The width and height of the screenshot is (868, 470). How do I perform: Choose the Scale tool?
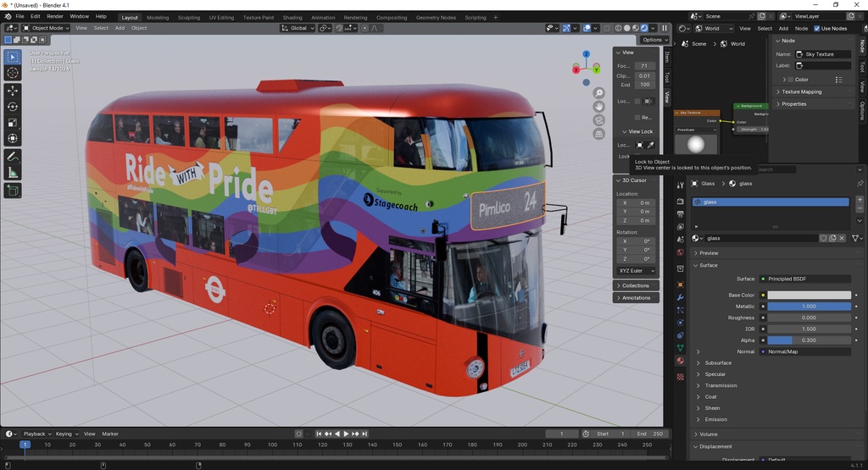[13, 122]
